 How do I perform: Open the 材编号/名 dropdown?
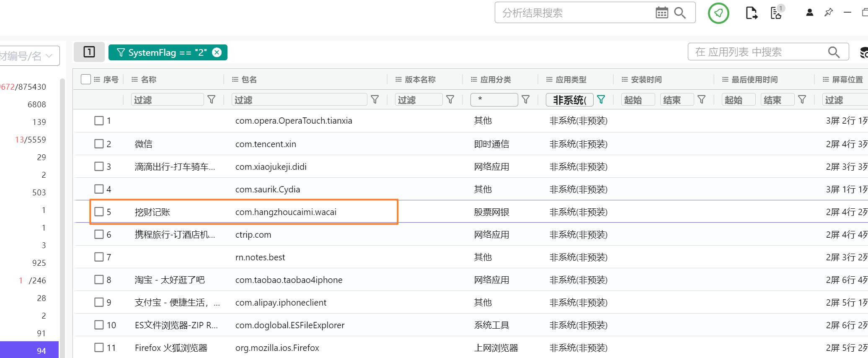29,56
